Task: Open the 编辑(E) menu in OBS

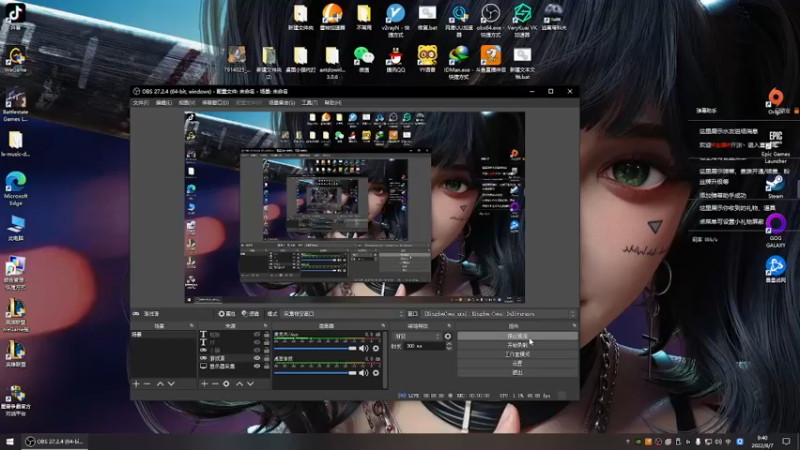Action: point(164,103)
